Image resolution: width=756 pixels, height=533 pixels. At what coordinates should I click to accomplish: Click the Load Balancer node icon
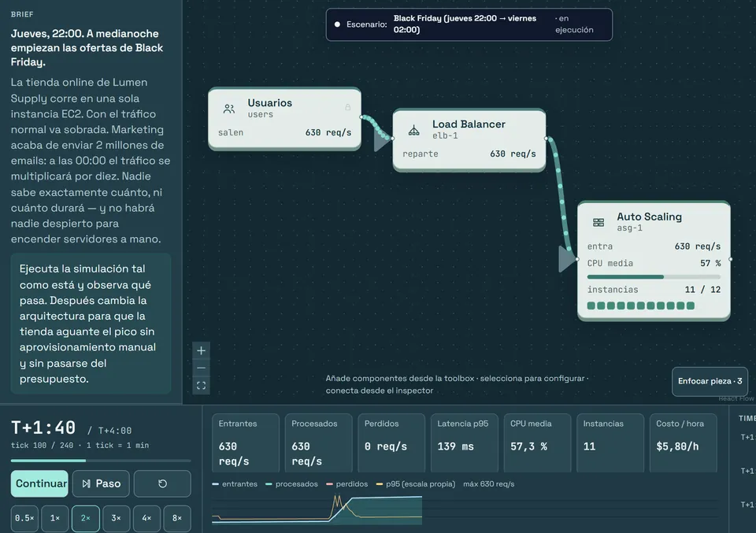[x=413, y=130]
